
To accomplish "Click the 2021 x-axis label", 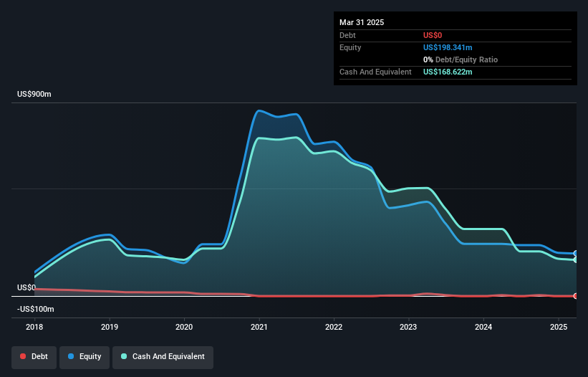I will (259, 327).
